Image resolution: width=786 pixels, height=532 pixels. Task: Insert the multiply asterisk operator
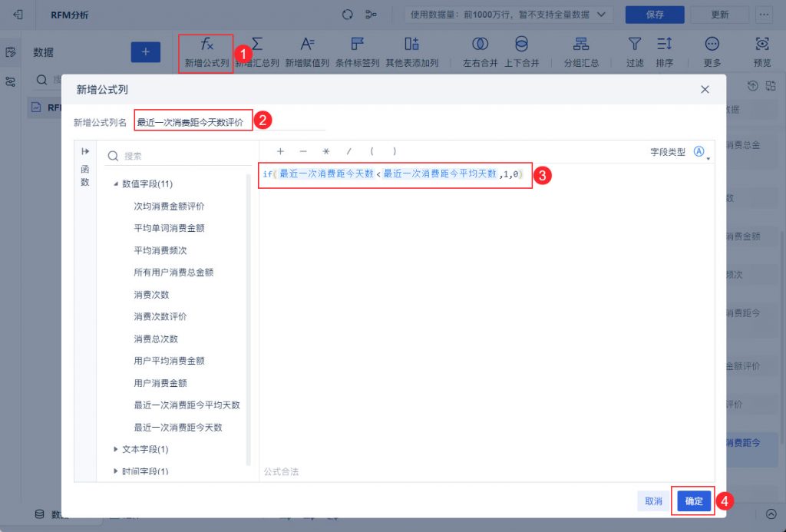(325, 151)
